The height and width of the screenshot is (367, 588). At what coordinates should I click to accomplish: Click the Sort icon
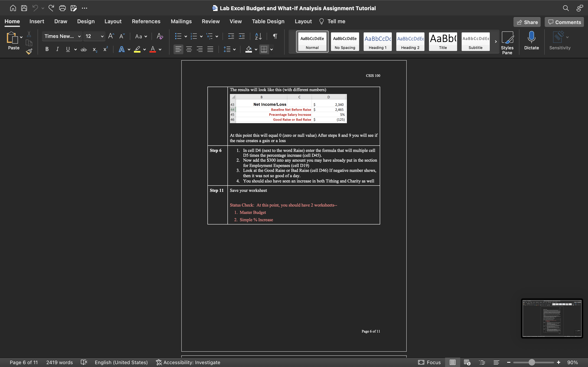click(x=258, y=36)
